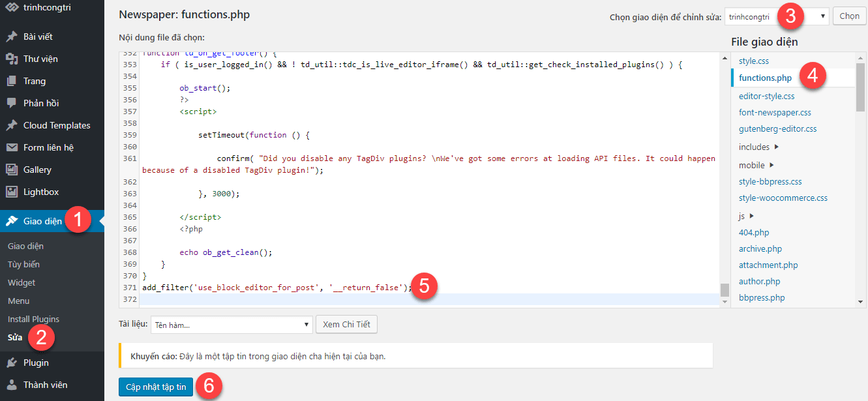Click the file list scrollbar thumb
868x401 pixels.
[x=860, y=87]
